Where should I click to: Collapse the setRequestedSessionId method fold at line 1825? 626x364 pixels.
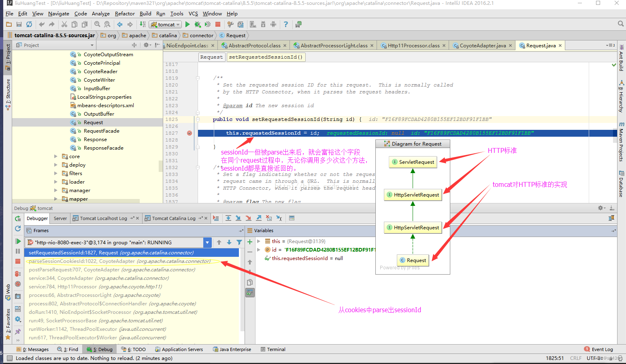pyautogui.click(x=198, y=119)
